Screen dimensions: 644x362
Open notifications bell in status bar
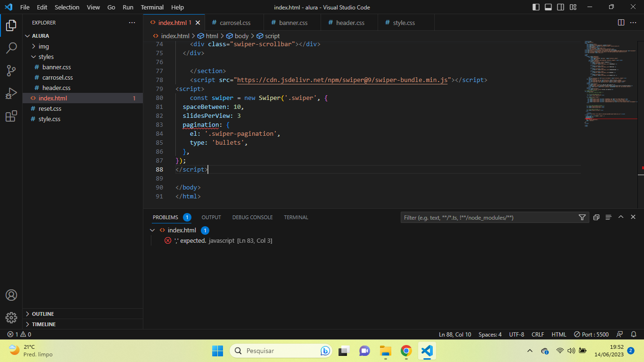pyautogui.click(x=633, y=334)
